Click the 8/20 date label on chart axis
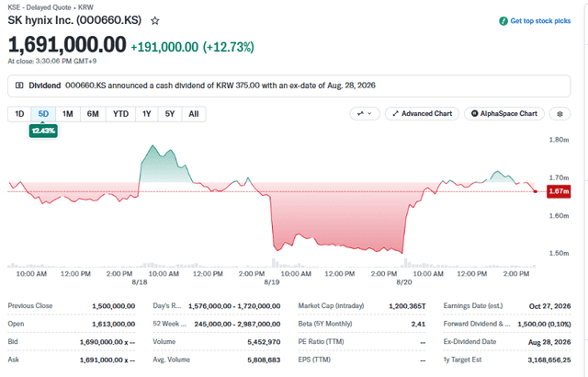Viewport: 588px width, 377px height. coord(404,282)
